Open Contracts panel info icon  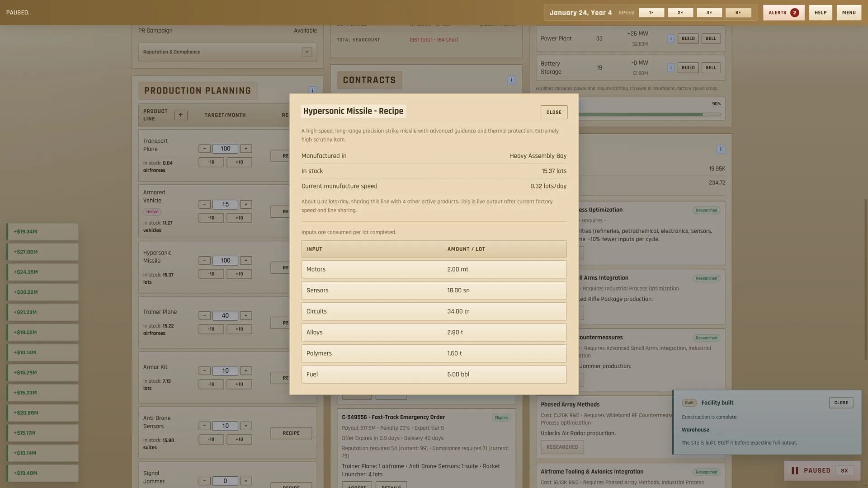[511, 80]
